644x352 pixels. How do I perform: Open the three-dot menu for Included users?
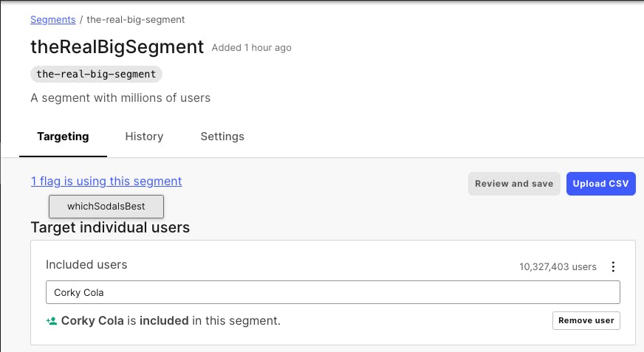click(x=612, y=267)
